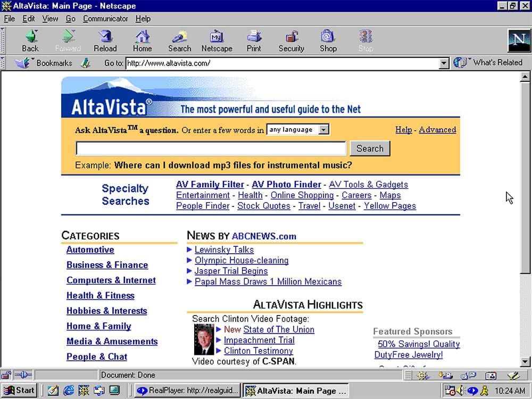The height and width of the screenshot is (399, 532).
Task: Follow the Lewinsky Talks news link
Action: (223, 250)
